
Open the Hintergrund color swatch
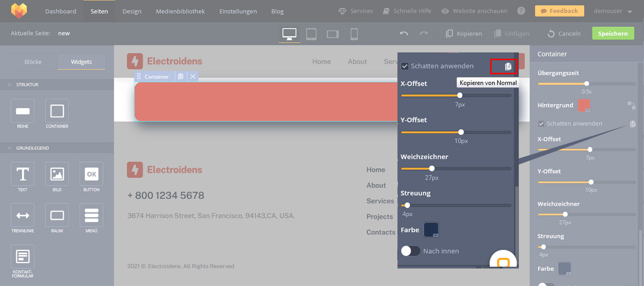(584, 105)
